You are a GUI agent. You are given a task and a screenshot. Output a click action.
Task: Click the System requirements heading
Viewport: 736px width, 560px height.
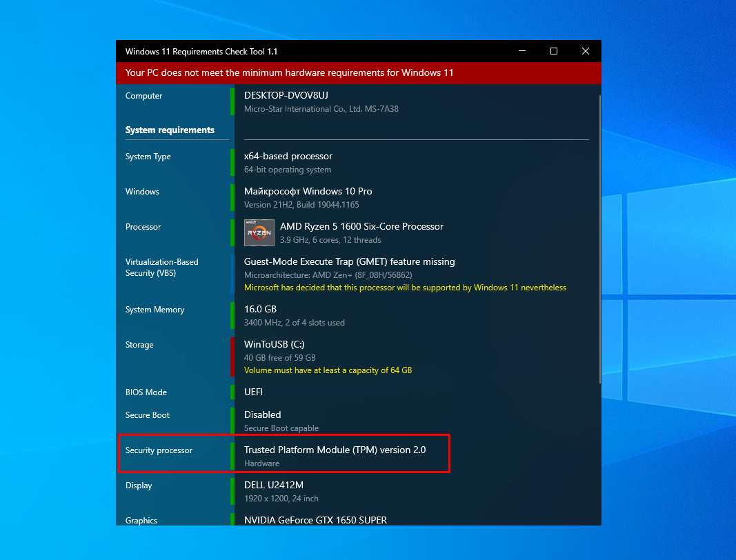pyautogui.click(x=170, y=130)
